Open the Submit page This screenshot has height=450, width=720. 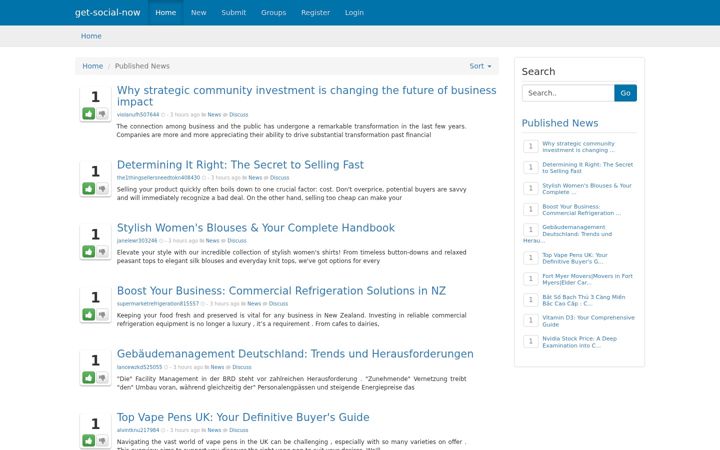234,12
